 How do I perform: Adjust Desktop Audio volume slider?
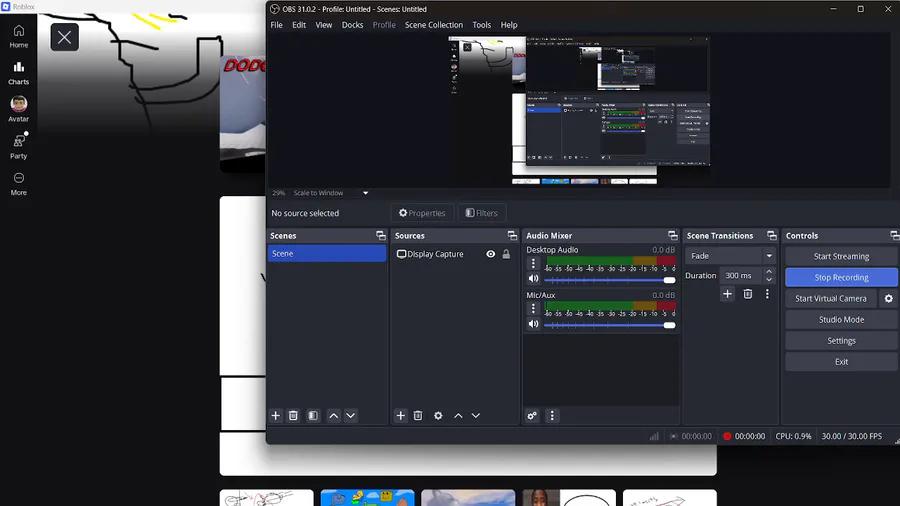[x=610, y=280]
